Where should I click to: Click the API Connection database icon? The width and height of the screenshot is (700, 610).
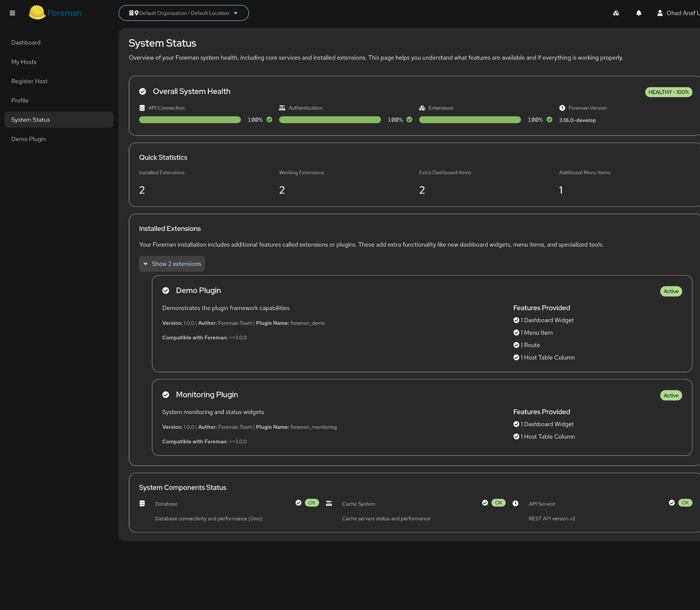point(142,108)
